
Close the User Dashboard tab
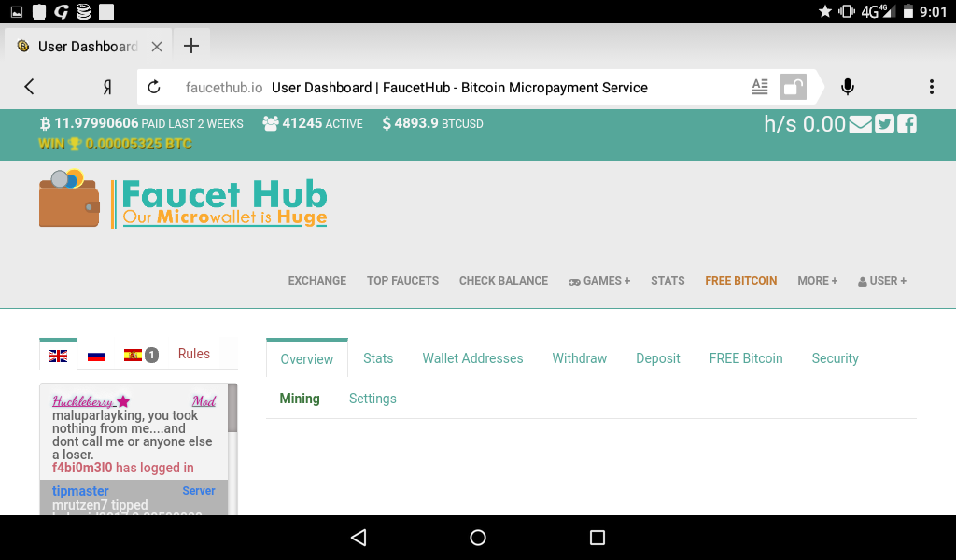(157, 47)
